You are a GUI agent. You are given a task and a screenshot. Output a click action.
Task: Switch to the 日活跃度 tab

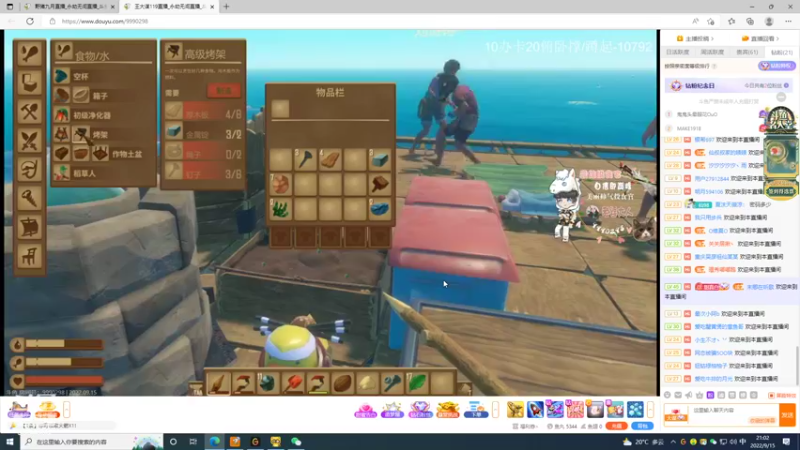pyautogui.click(x=678, y=52)
